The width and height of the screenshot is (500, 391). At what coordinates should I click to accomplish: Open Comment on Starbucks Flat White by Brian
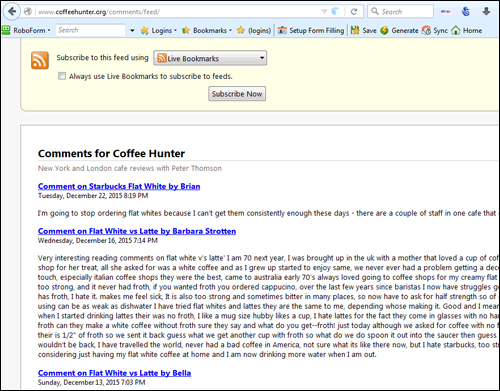pyautogui.click(x=119, y=186)
